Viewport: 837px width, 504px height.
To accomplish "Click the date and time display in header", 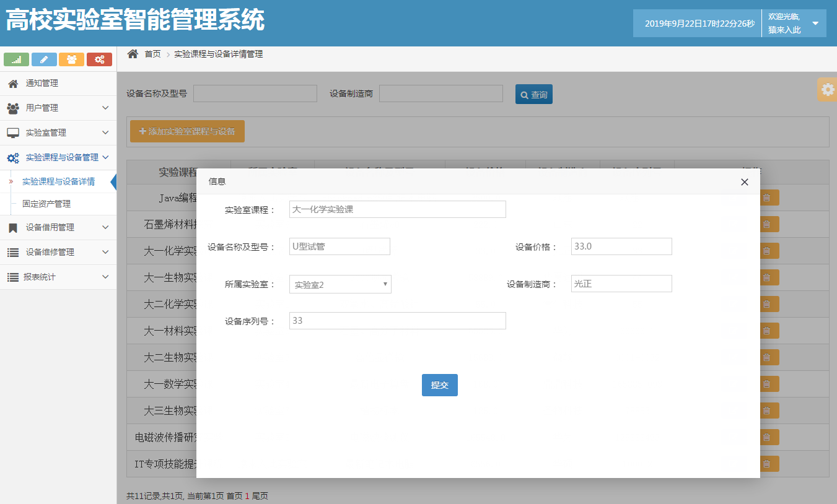I will (699, 24).
